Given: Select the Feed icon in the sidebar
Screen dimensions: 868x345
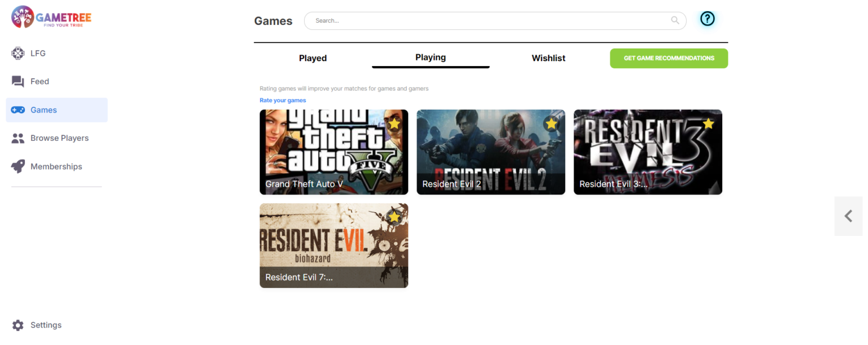Looking at the screenshot, I should [18, 81].
